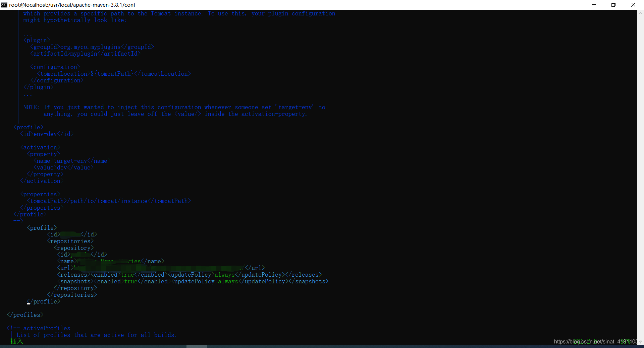Click the <url> line in repository
The height and width of the screenshot is (348, 644).
pyautogui.click(x=161, y=268)
